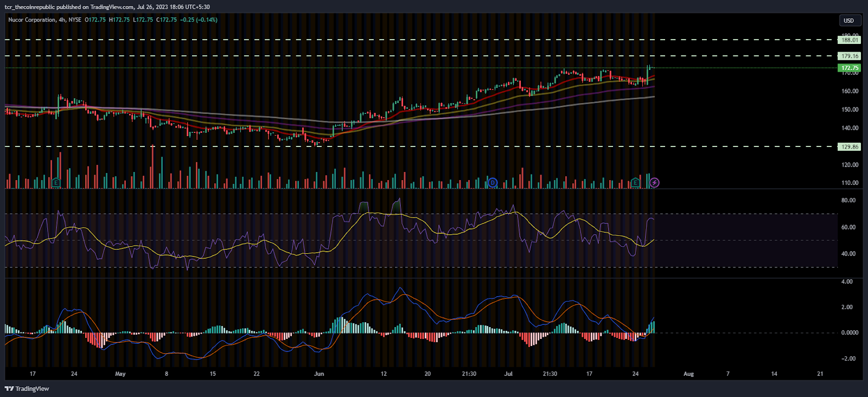Click the 110.00 price axis label
Image resolution: width=868 pixels, height=397 pixels.
tap(850, 183)
